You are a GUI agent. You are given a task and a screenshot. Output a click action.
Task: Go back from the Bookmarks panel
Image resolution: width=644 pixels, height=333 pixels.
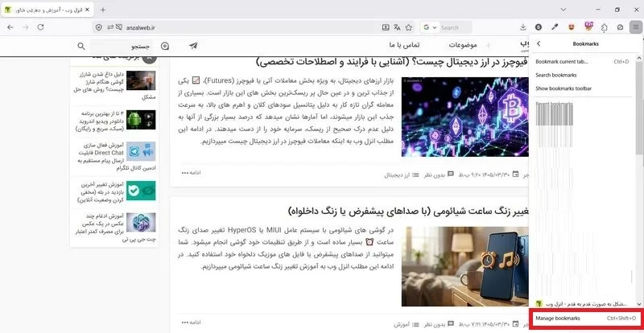[x=539, y=43]
